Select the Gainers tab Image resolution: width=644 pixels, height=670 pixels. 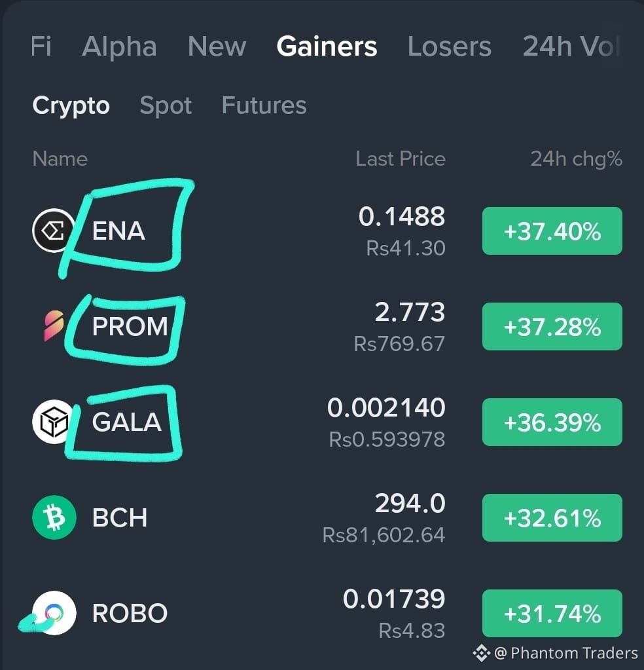[327, 46]
